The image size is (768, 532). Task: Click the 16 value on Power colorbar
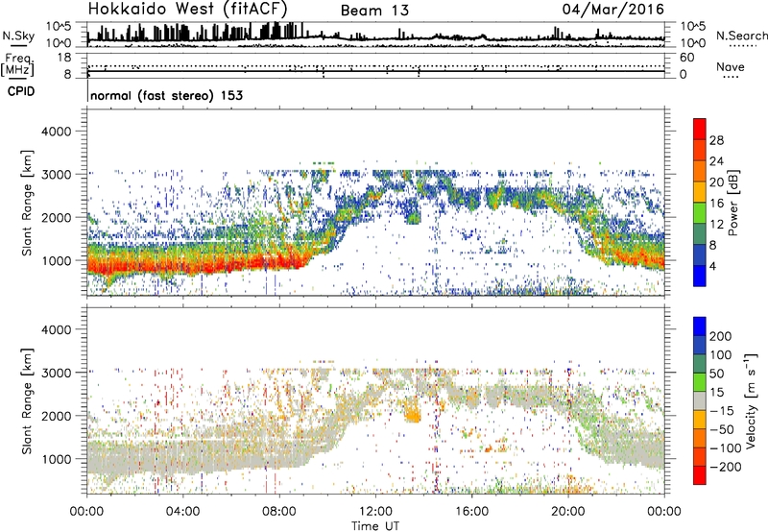coord(716,204)
